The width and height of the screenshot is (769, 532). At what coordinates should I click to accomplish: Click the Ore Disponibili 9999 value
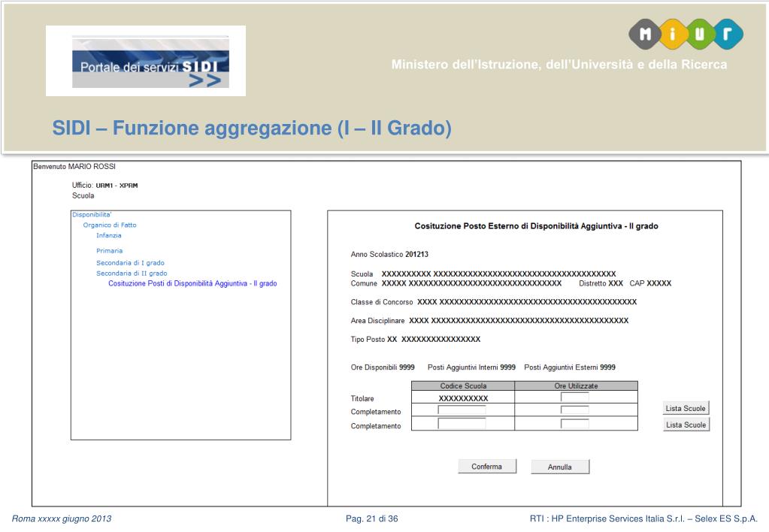407,367
